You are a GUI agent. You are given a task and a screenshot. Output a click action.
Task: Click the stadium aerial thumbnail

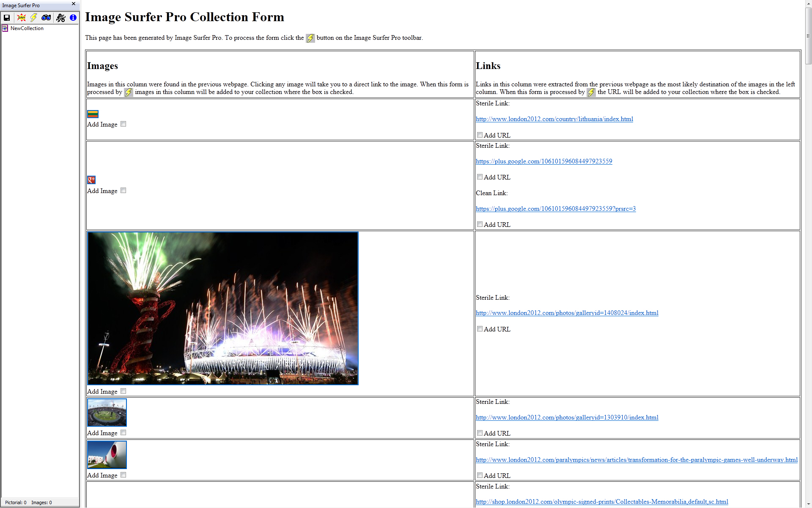[x=107, y=412]
